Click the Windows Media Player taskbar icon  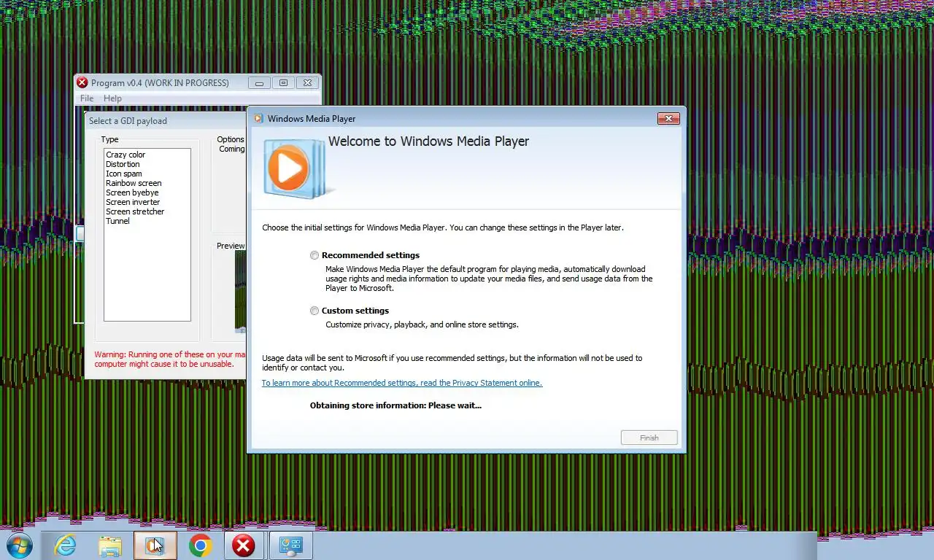coord(155,545)
